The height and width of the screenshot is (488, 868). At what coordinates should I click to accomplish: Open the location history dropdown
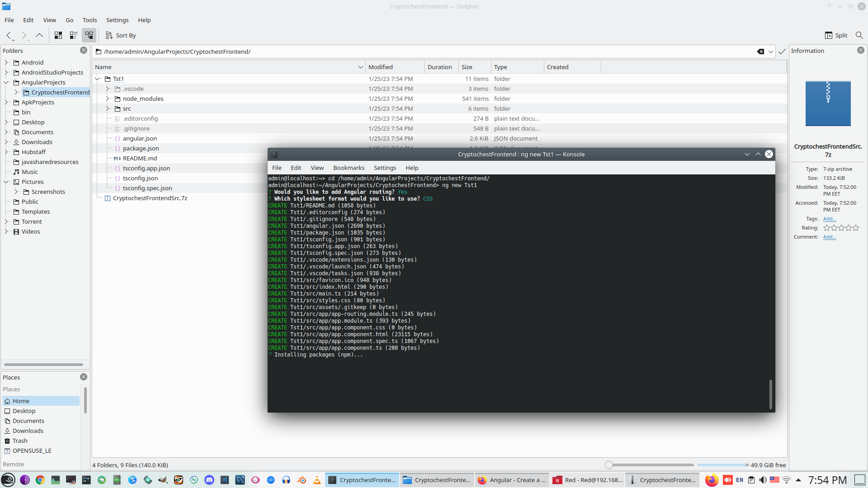771,52
